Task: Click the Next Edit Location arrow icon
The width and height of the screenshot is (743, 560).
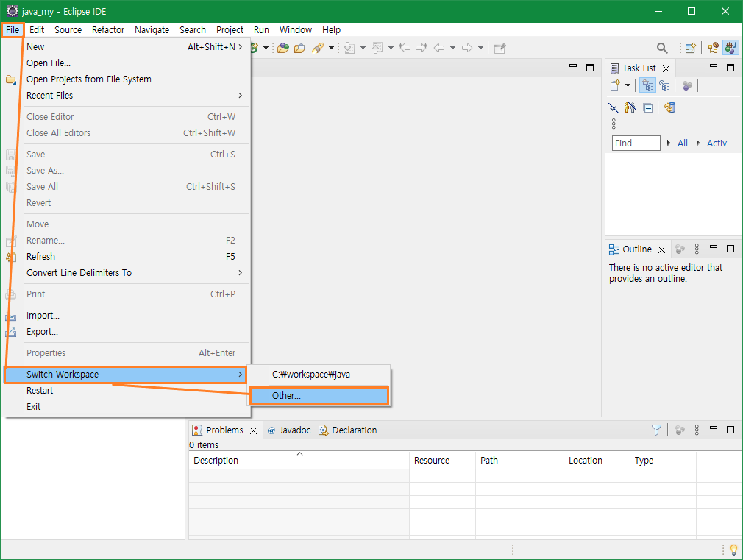Action: pyautogui.click(x=422, y=48)
